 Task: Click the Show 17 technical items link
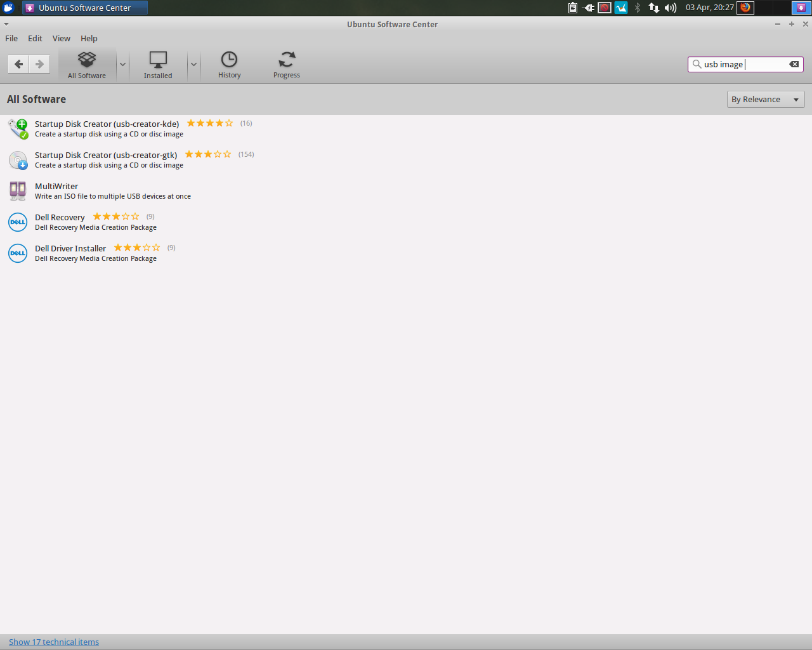point(54,642)
